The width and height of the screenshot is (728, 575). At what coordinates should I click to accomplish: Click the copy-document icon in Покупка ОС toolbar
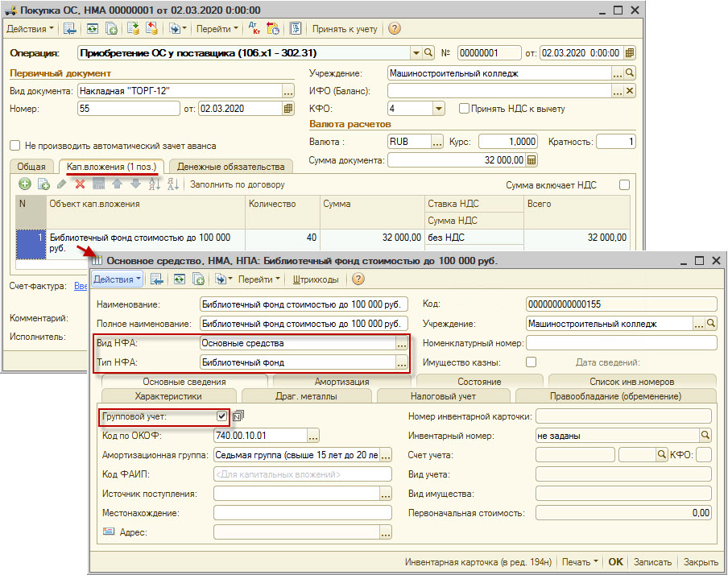(111, 28)
